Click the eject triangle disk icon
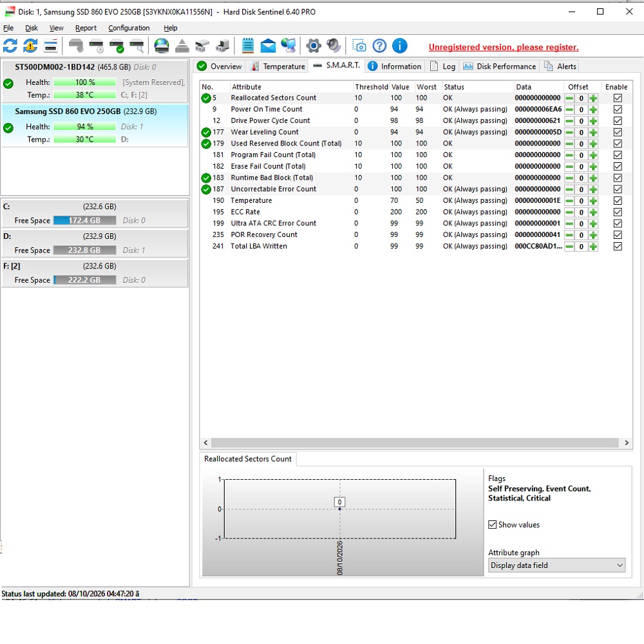Image resolution: width=644 pixels, height=644 pixels. 182,46
